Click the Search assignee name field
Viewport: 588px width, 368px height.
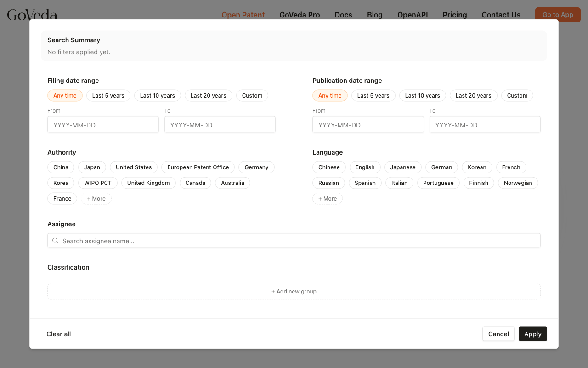tap(294, 241)
